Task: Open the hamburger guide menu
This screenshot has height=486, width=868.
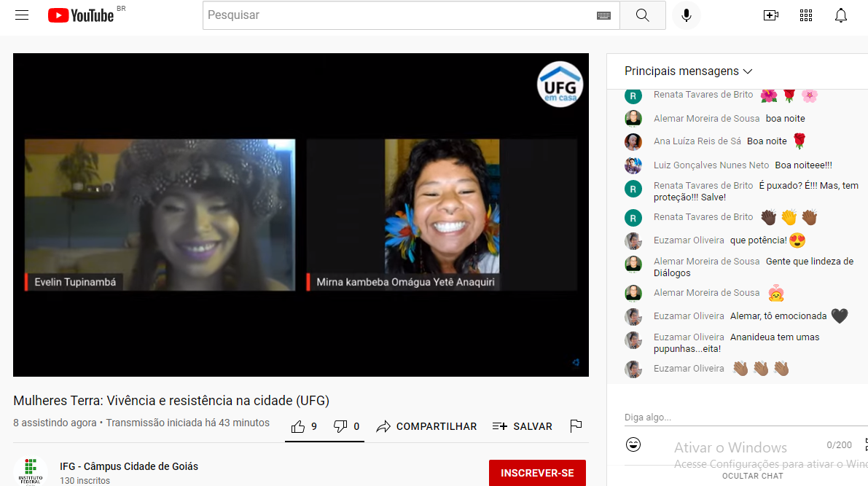Action: pos(22,15)
